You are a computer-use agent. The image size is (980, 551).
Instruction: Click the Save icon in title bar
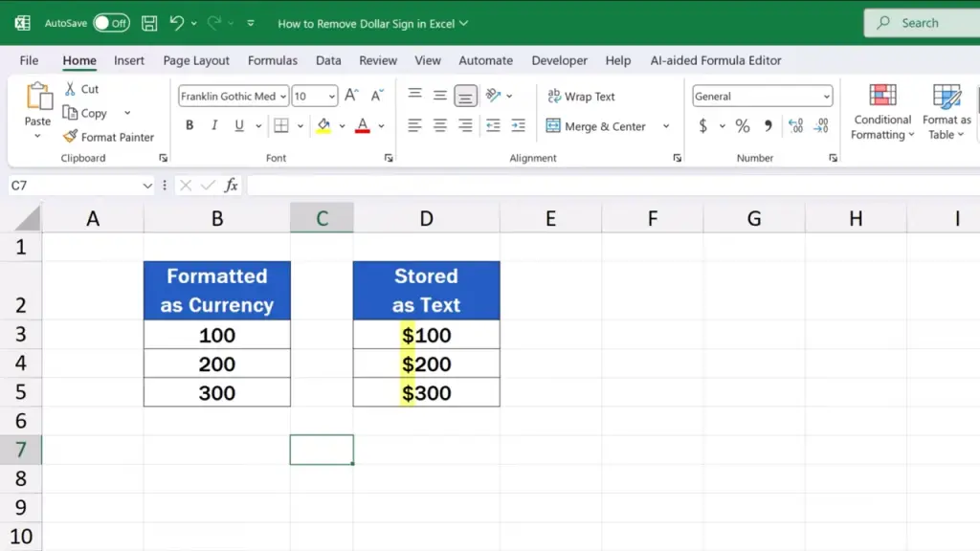coord(149,23)
